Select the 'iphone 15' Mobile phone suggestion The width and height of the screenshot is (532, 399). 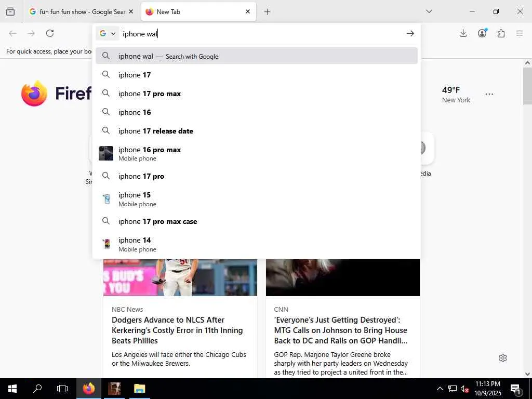pyautogui.click(x=257, y=199)
